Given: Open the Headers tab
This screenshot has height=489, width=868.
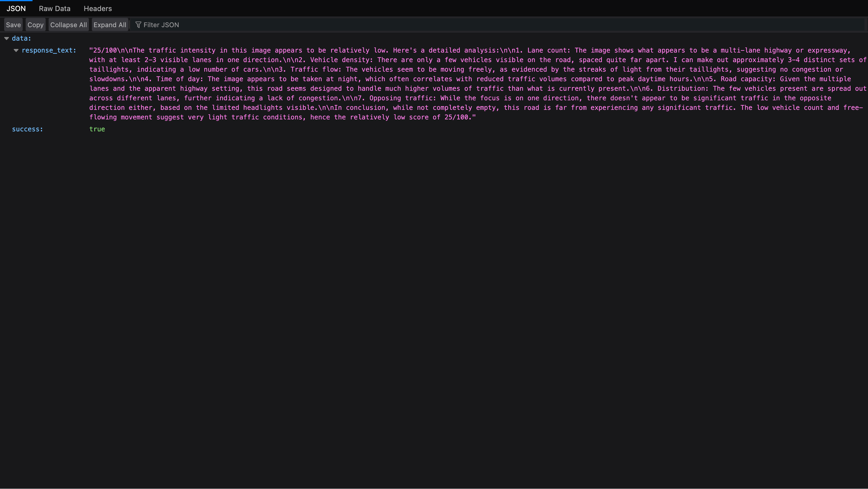Looking at the screenshot, I should [98, 8].
